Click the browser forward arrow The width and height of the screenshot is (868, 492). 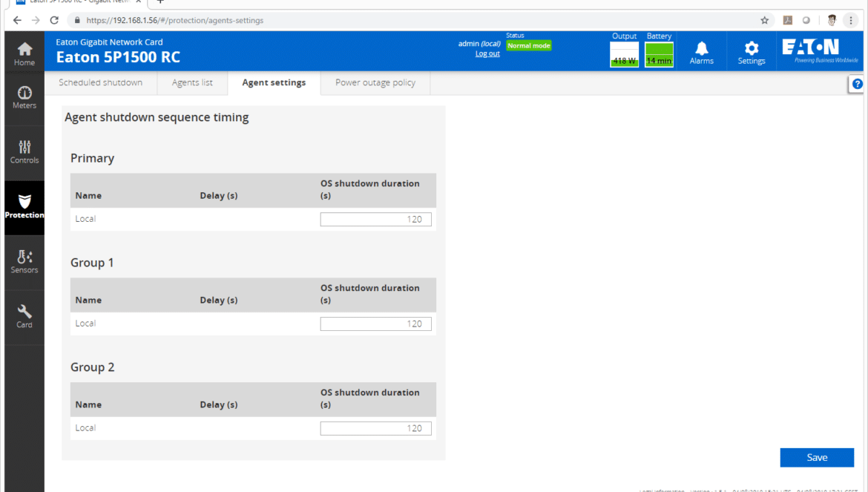(x=36, y=21)
